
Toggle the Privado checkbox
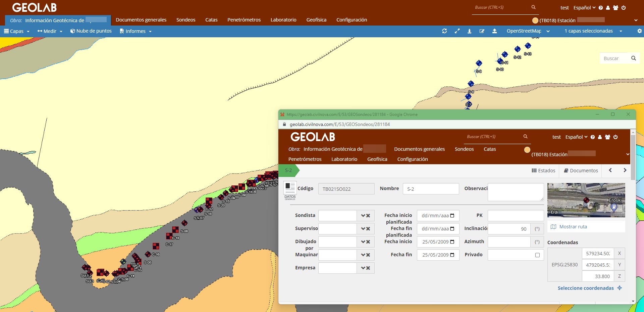[537, 255]
